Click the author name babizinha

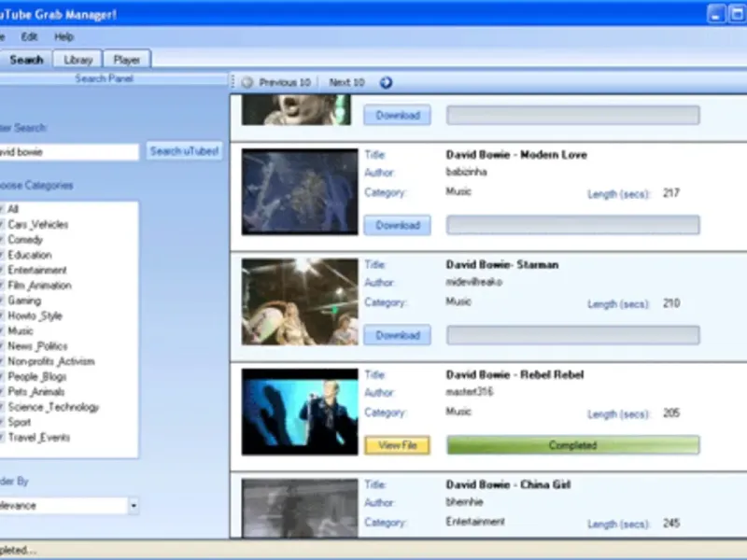pos(466,172)
